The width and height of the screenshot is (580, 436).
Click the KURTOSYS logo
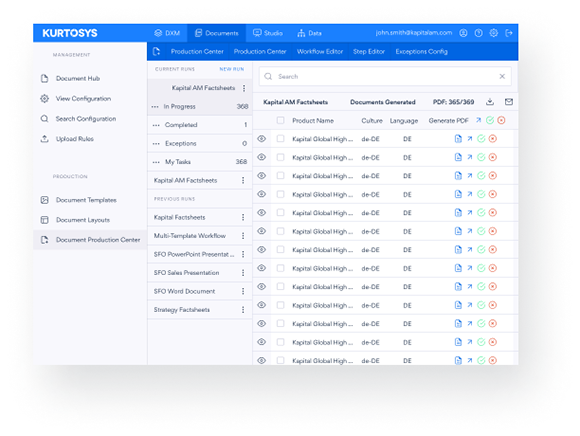point(70,33)
